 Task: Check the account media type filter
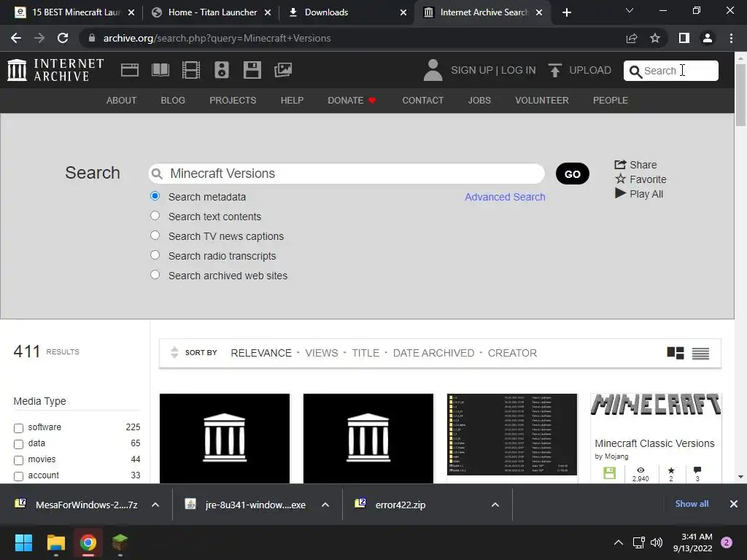tap(18, 476)
